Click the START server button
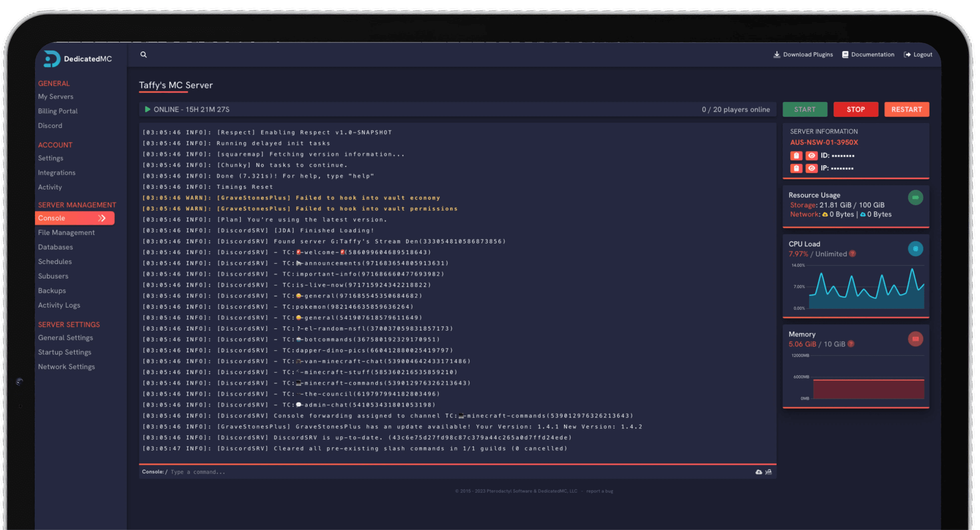This screenshot has width=980, height=530. click(x=805, y=110)
